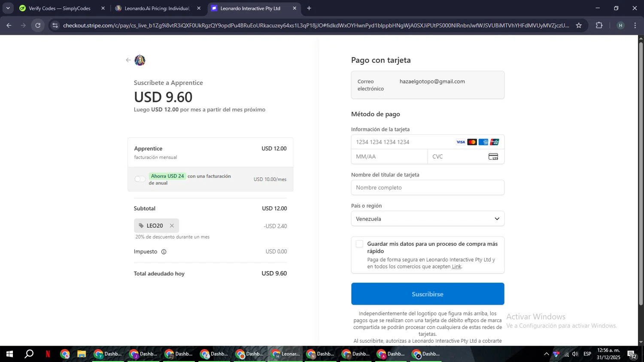This screenshot has height=362, width=644.
Task: Toggle annual billing switch to save USD 24
Action: point(140,179)
